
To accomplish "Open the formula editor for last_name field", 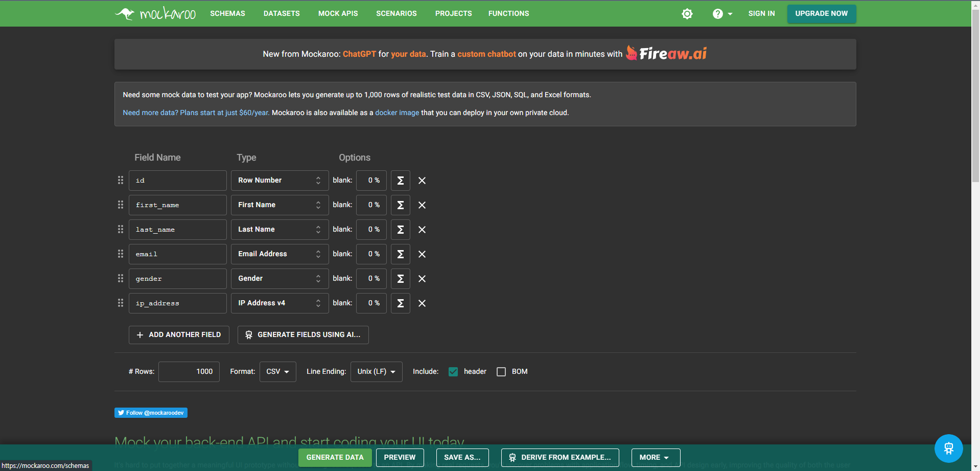I will (x=401, y=230).
